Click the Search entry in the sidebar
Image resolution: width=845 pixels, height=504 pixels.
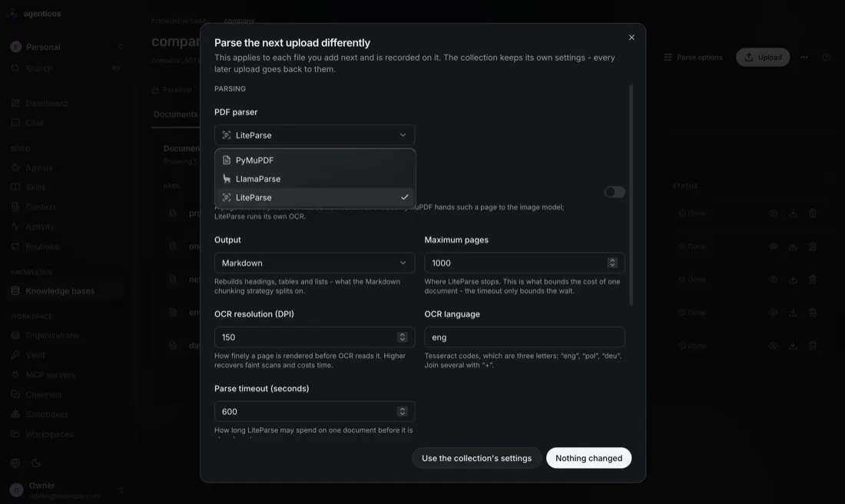(x=67, y=68)
